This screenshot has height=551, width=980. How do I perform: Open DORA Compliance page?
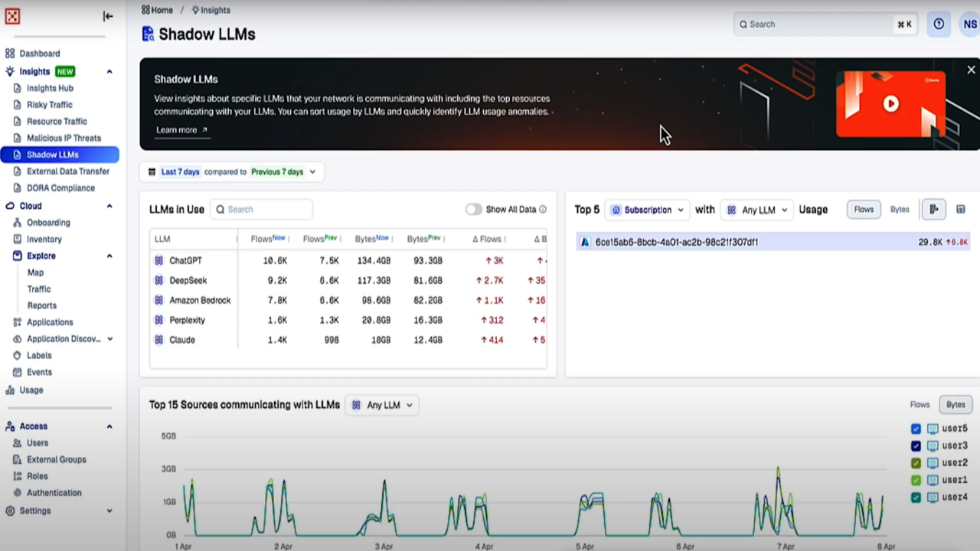pyautogui.click(x=60, y=188)
